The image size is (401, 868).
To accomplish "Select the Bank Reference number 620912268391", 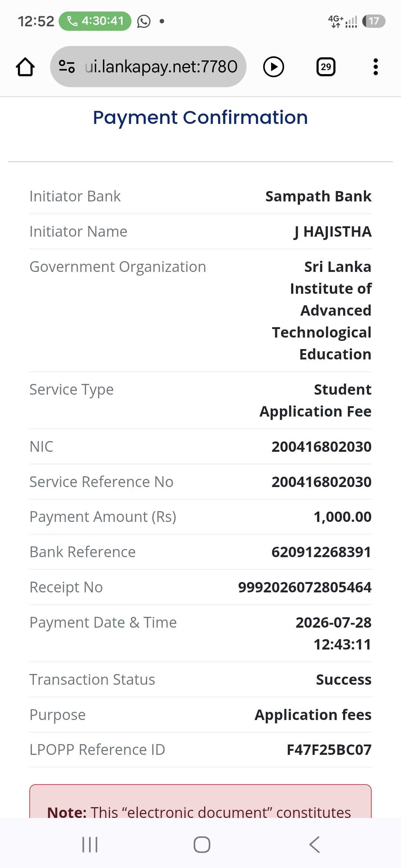I will (322, 552).
